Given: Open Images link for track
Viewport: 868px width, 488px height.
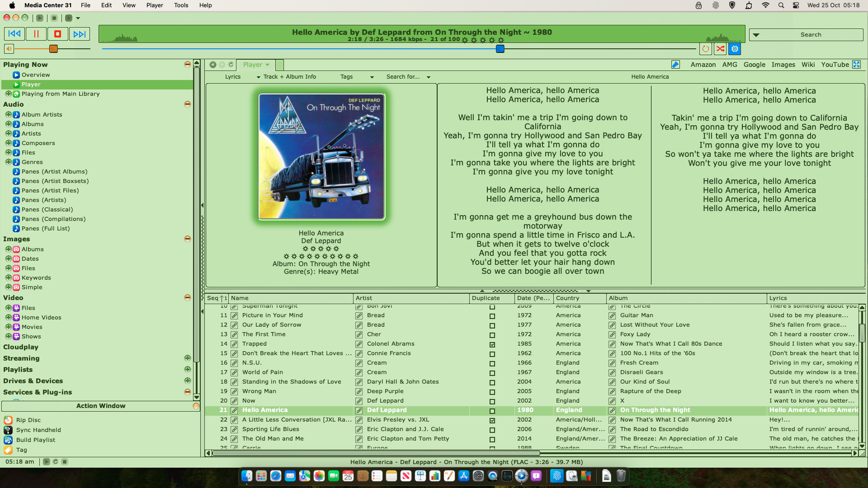Looking at the screenshot, I should click(783, 65).
